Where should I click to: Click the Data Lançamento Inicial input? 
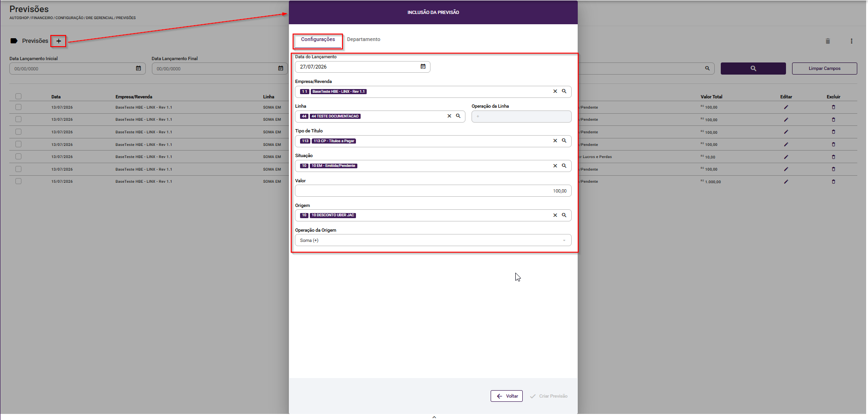pos(77,69)
